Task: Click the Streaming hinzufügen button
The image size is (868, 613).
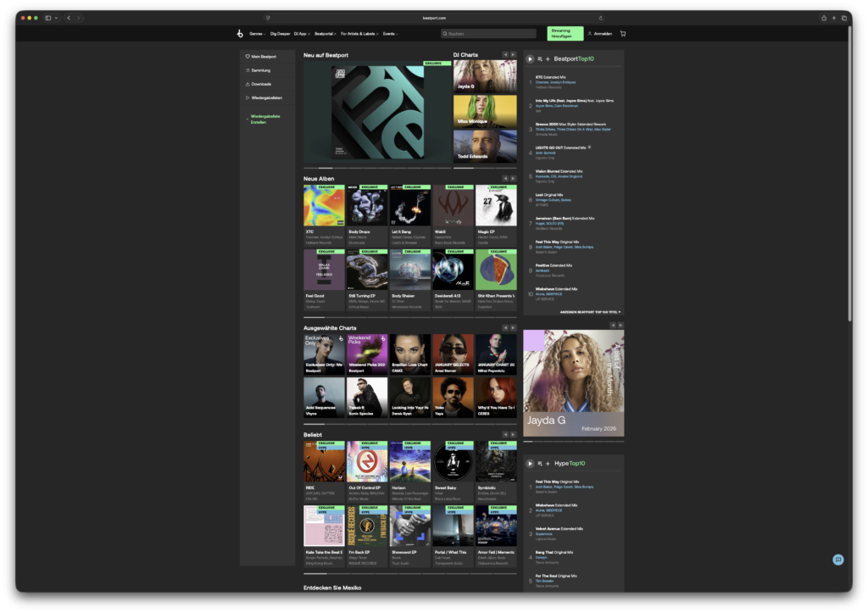Action: point(565,34)
